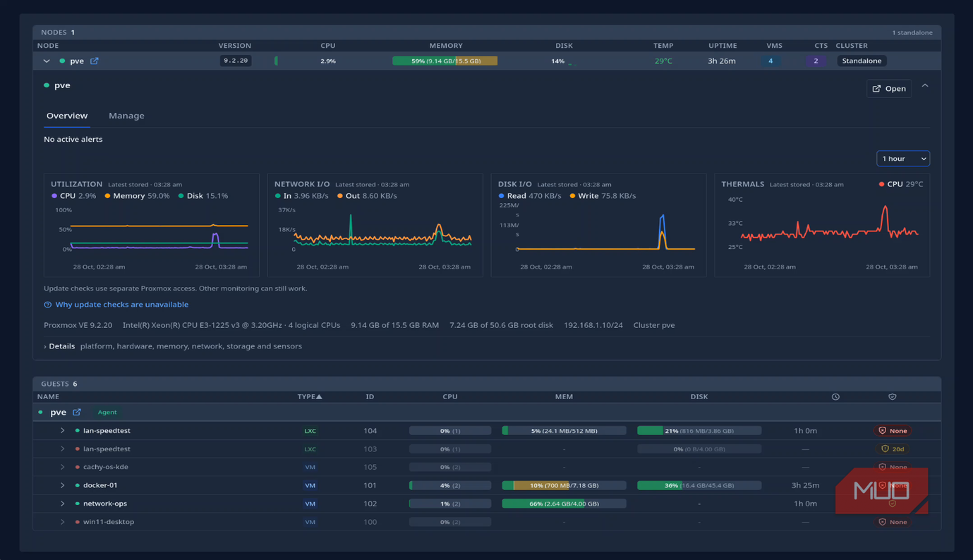Expand the Details disclosure section
The image size is (973, 560).
[x=59, y=346]
